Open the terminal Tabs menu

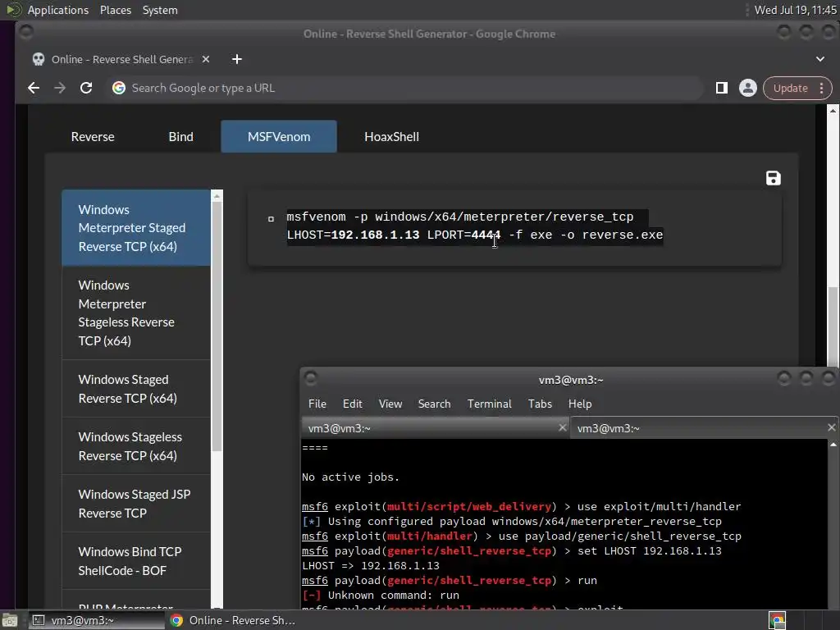click(540, 404)
